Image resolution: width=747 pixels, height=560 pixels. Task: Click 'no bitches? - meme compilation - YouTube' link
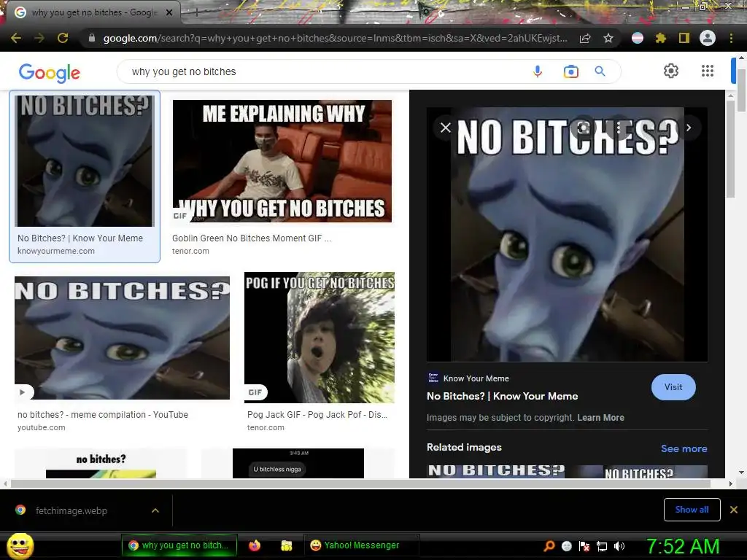click(x=103, y=415)
